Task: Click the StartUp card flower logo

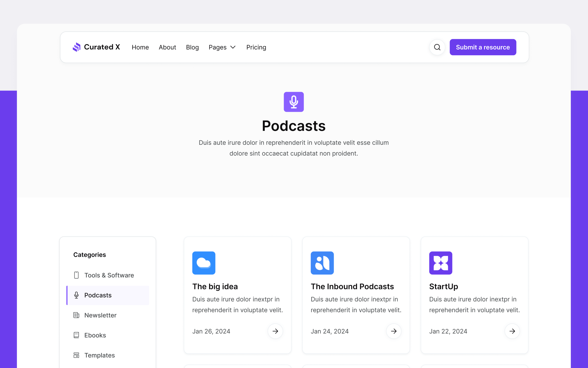Action: (x=441, y=263)
